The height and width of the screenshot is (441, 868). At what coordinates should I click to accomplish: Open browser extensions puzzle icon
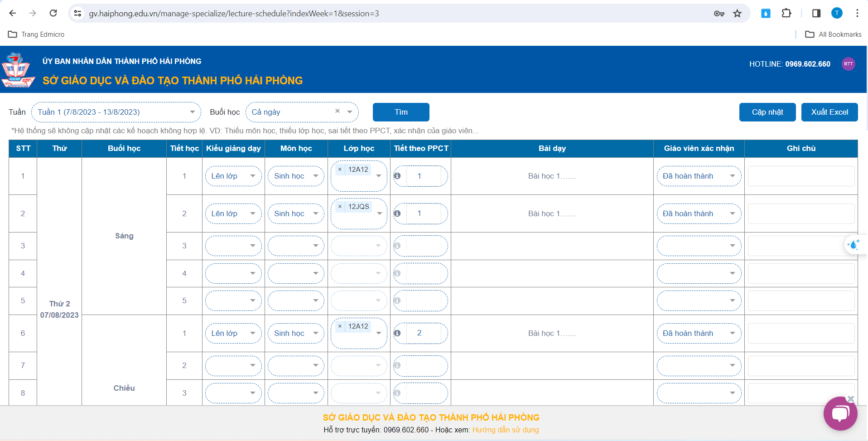786,14
